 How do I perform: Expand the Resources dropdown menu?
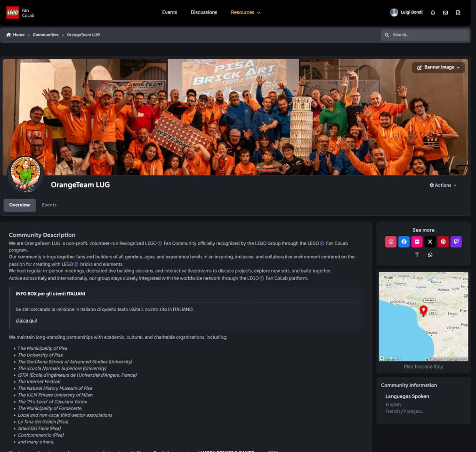click(x=245, y=12)
